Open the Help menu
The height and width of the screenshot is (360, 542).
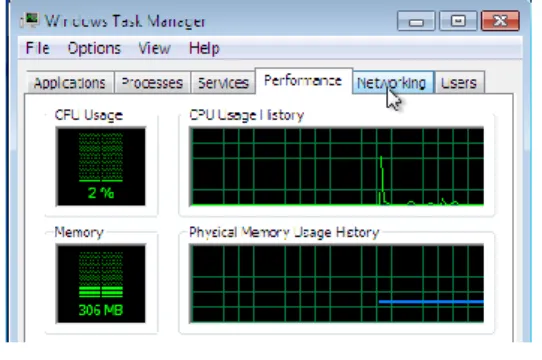204,48
